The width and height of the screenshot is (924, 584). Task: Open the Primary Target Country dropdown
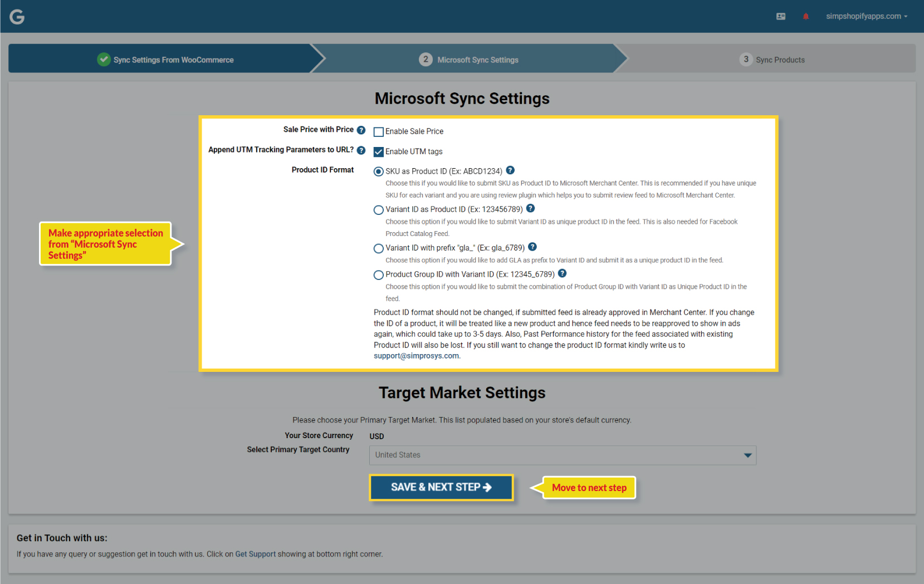click(563, 455)
